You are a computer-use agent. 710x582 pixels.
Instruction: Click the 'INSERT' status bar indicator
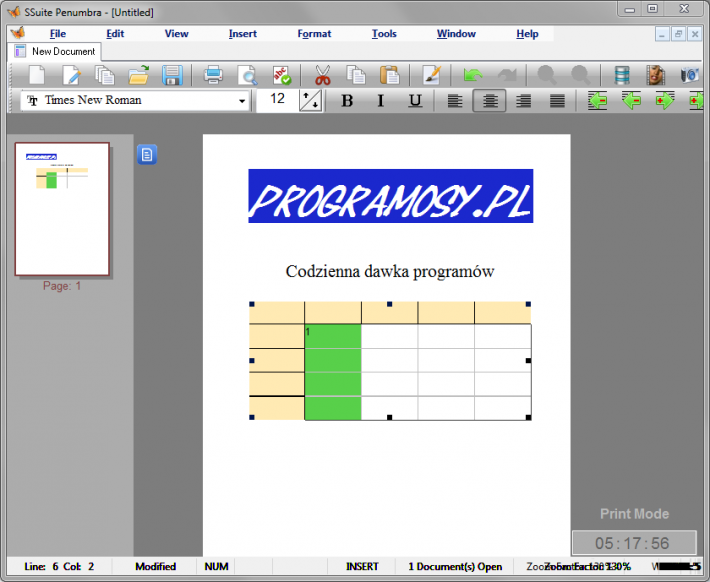pos(362,566)
